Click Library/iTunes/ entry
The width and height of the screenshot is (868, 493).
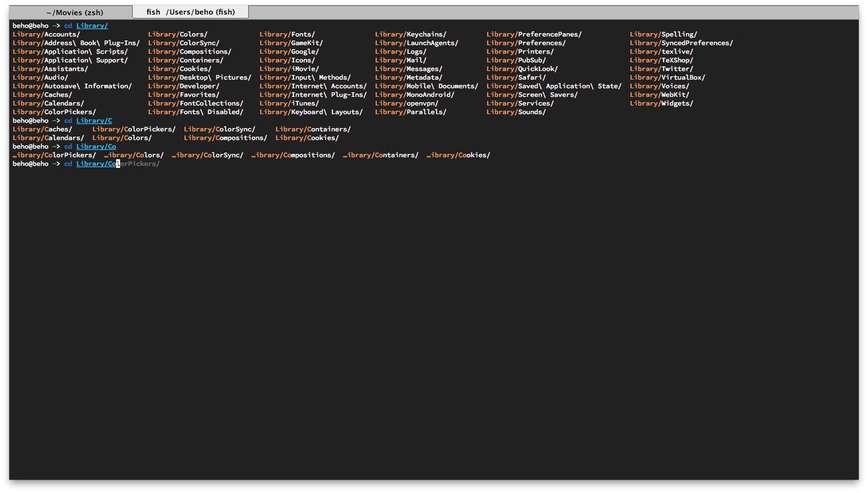coord(289,104)
